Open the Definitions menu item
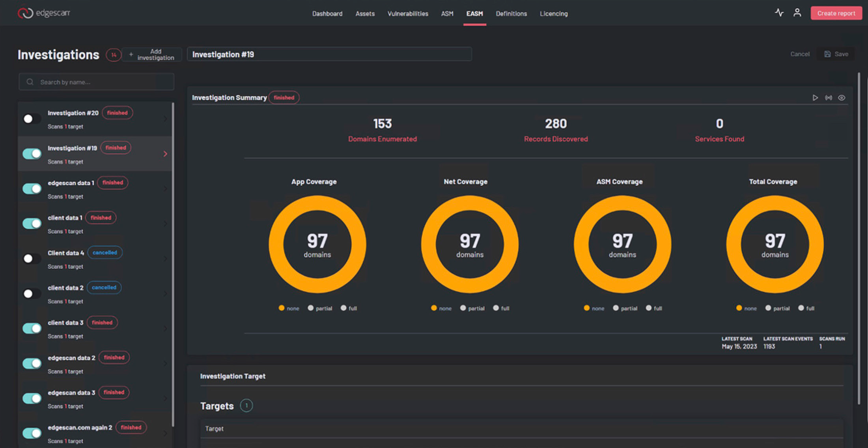The image size is (868, 448). pyautogui.click(x=511, y=14)
